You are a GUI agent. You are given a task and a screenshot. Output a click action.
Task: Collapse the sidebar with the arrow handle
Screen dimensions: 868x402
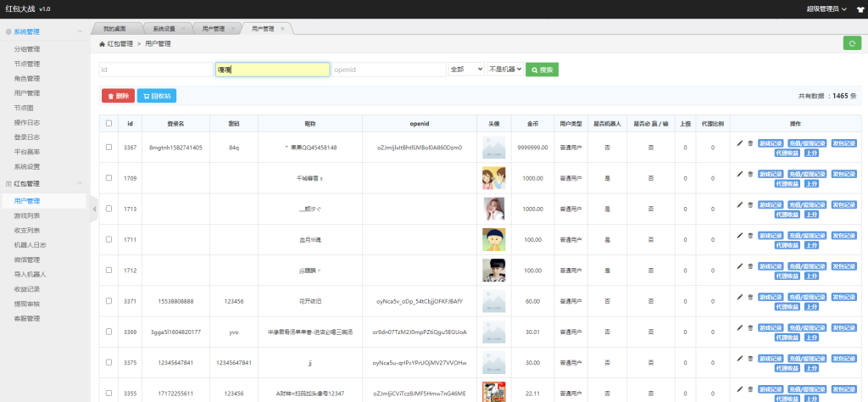pyautogui.click(x=93, y=209)
